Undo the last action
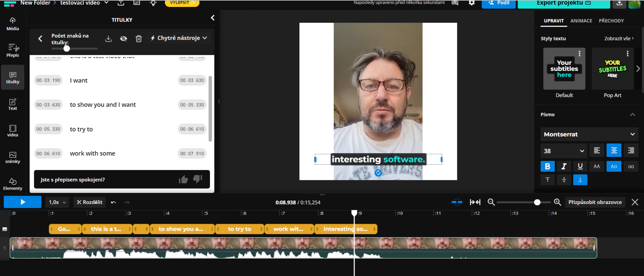The width and height of the screenshot is (644, 276). click(x=113, y=202)
